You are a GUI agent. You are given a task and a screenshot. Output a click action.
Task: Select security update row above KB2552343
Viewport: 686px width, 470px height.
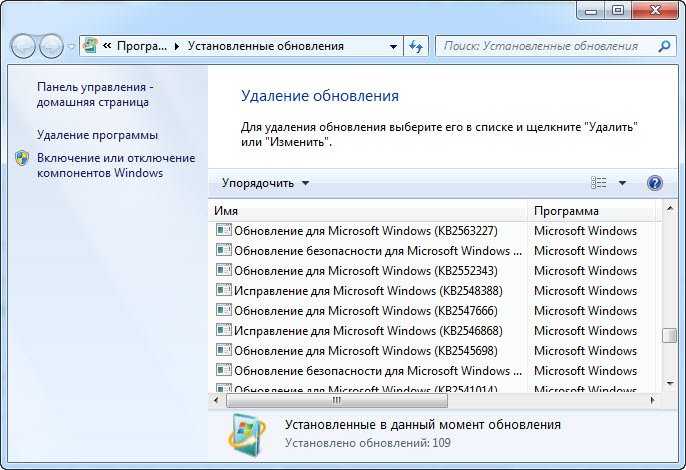pyautogui.click(x=369, y=251)
